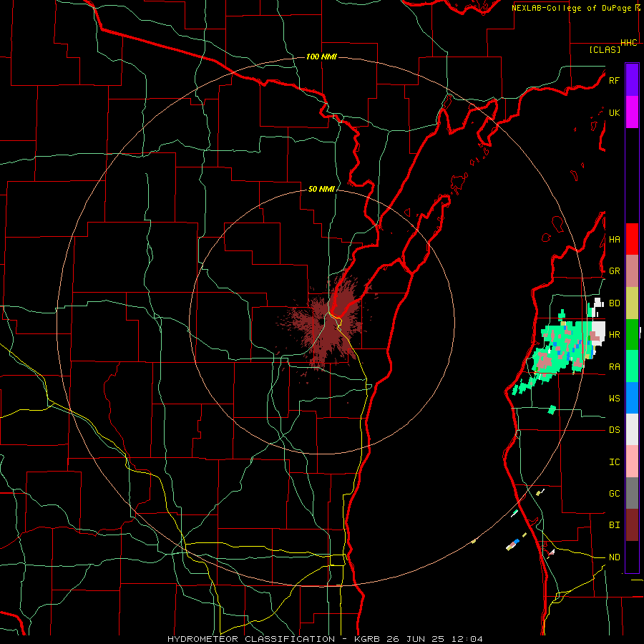
Task: Click the "IC" legend label
Action: (x=614, y=462)
